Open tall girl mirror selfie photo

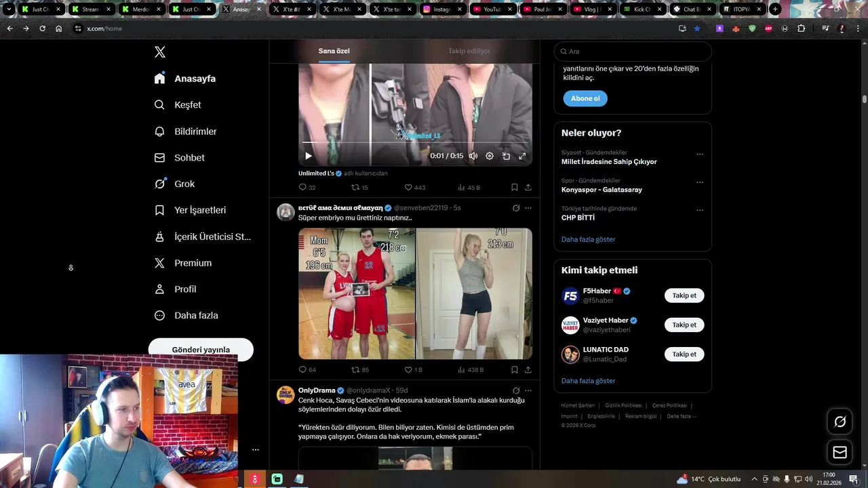[474, 293]
